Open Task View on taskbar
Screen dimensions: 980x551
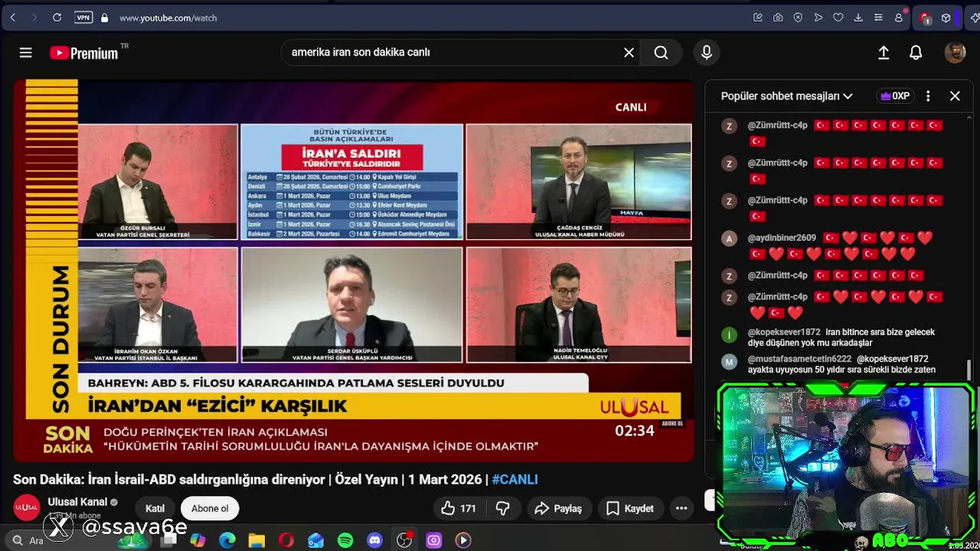pos(168,540)
